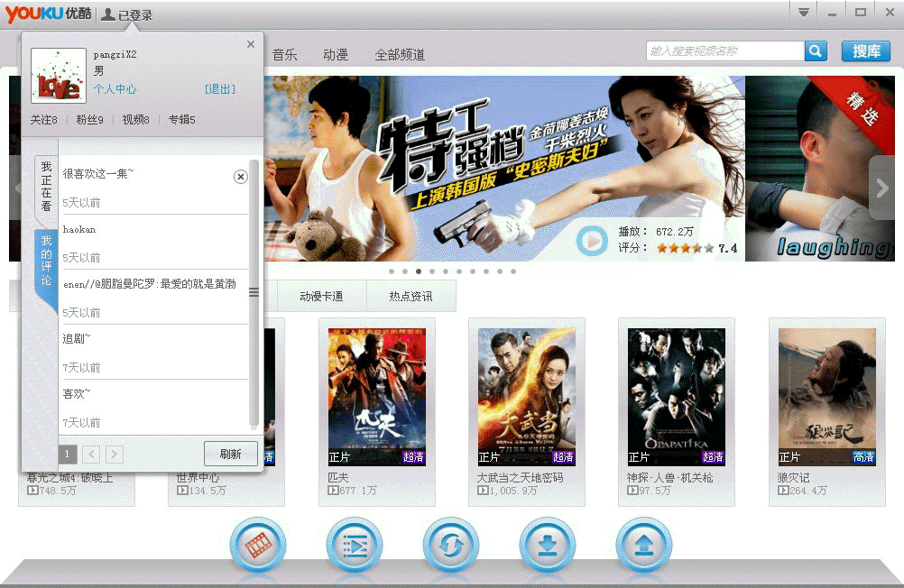Click the comment 追剧~
This screenshot has height=588, width=904.
tap(77, 338)
